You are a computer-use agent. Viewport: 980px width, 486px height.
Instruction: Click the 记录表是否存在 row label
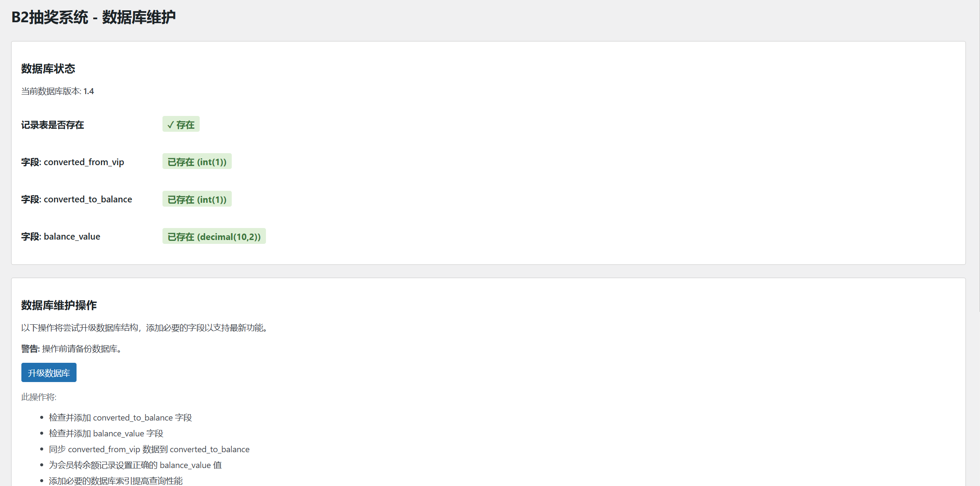click(53, 125)
